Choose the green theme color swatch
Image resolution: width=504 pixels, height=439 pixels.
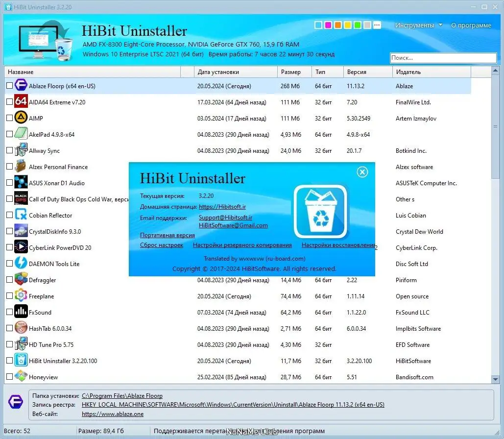pyautogui.click(x=358, y=25)
